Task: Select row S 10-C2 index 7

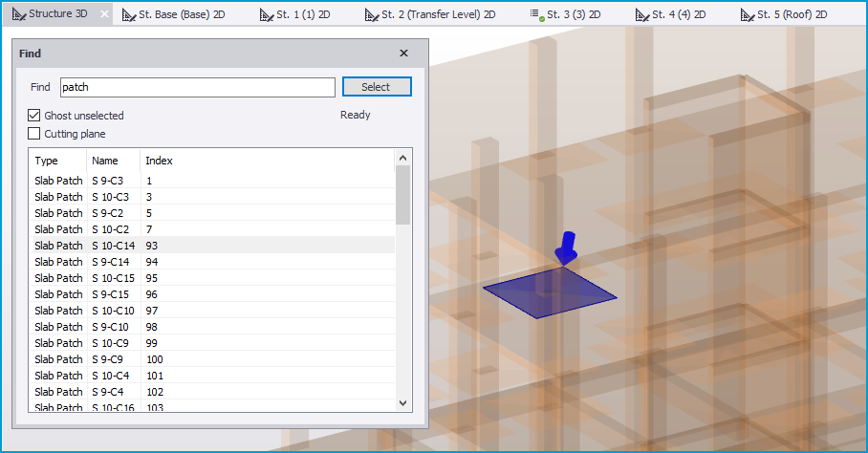Action: point(212,229)
